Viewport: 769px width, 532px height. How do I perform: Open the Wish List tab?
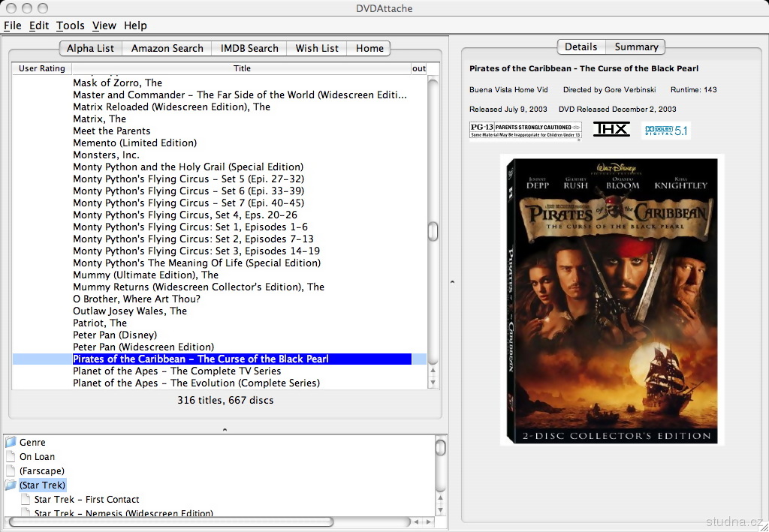[x=317, y=48]
